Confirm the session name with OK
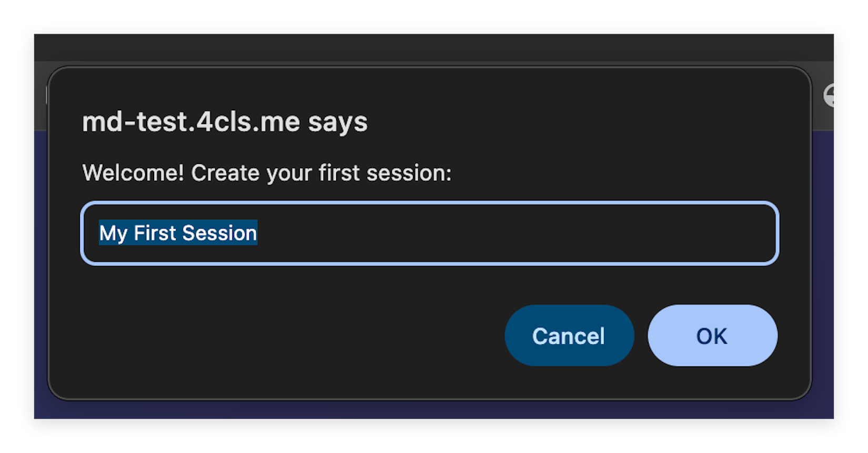The image size is (868, 453). click(x=712, y=336)
